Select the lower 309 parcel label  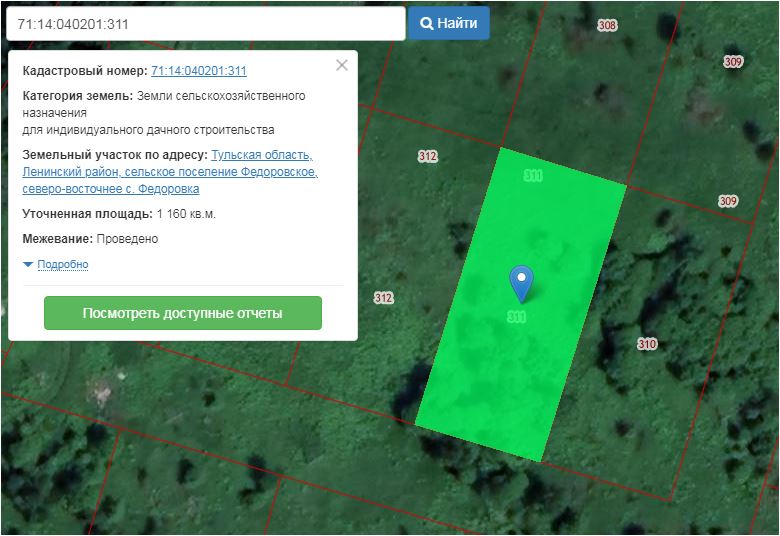pyautogui.click(x=728, y=201)
